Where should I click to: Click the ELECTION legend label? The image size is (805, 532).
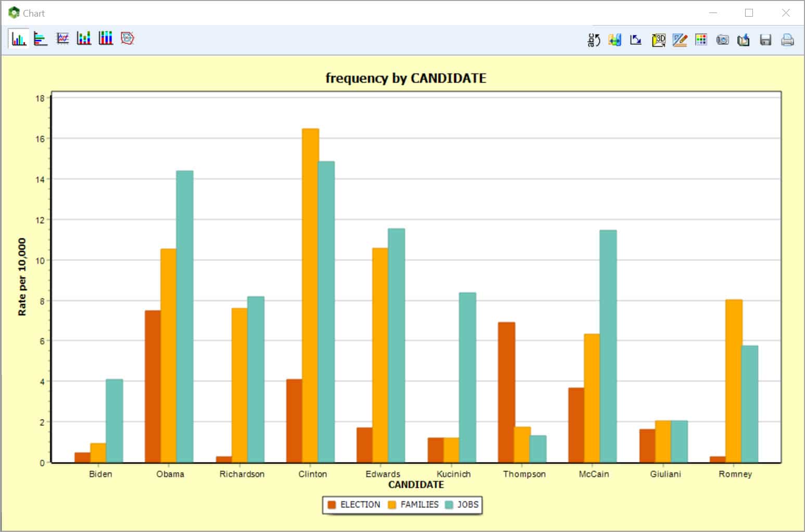(x=360, y=504)
